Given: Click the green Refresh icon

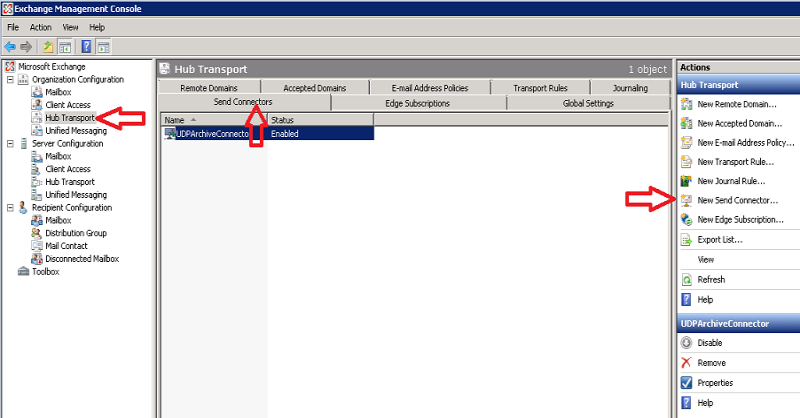Looking at the screenshot, I should coord(687,280).
